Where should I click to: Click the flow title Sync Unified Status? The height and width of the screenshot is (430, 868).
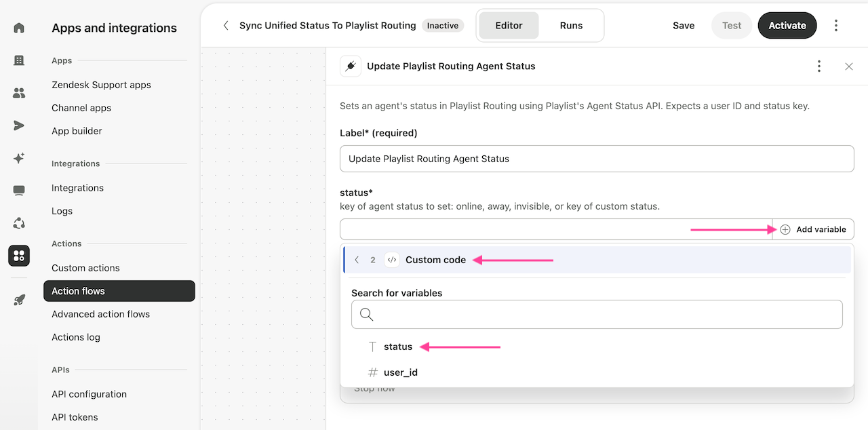click(x=328, y=26)
